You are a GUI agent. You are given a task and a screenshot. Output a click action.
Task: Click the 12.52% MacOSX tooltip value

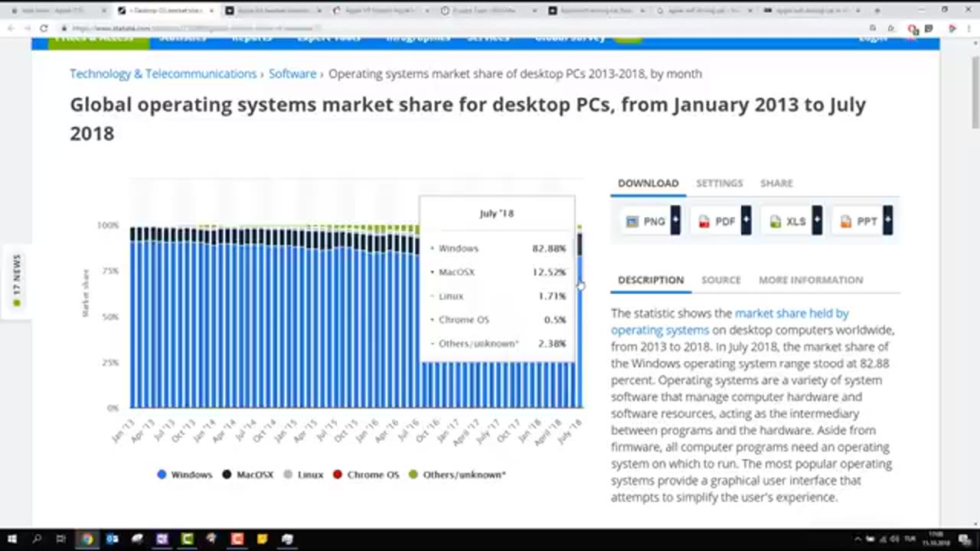tap(549, 272)
